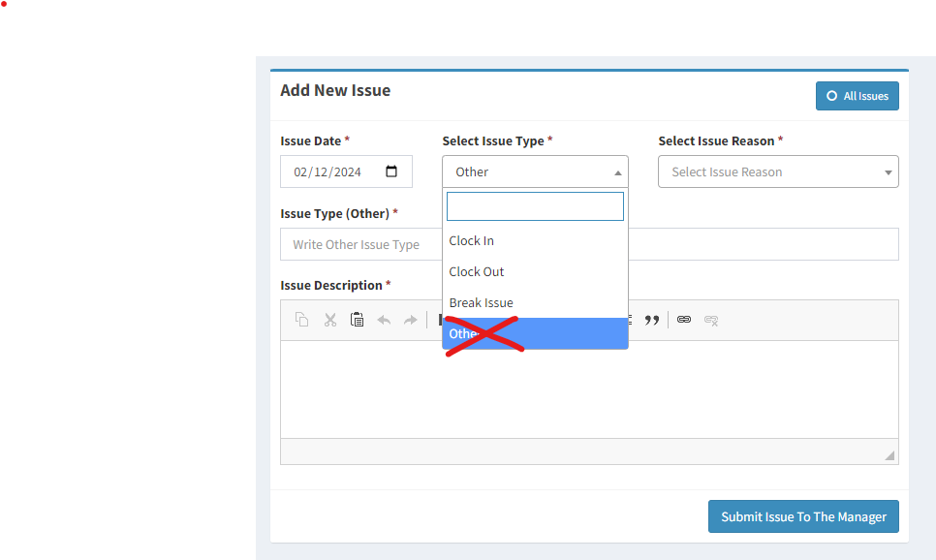Click the Insert Link icon
936x560 pixels.
[x=684, y=320]
